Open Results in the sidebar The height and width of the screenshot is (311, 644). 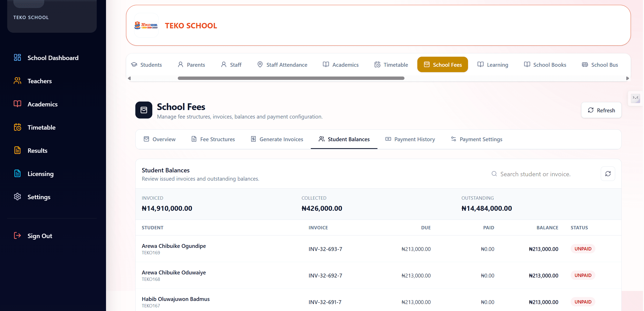click(31, 150)
